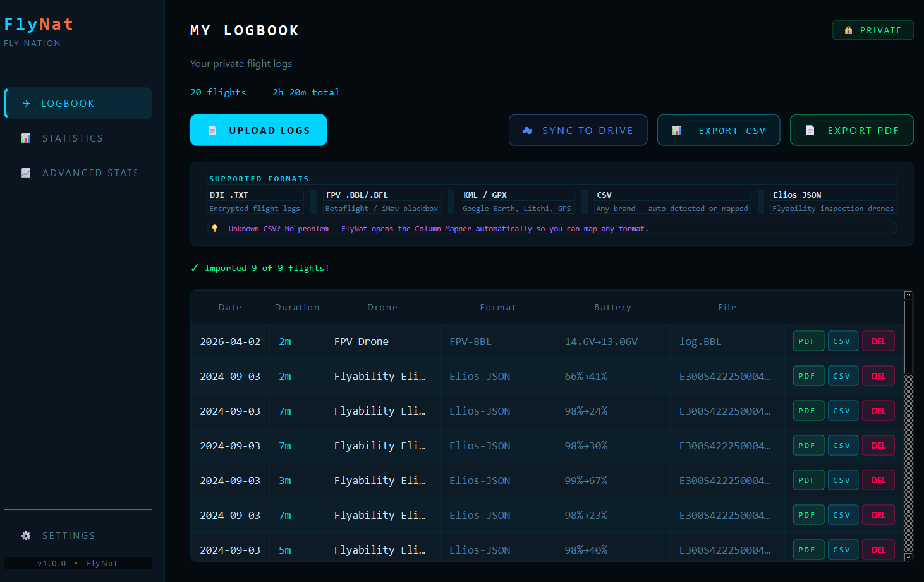Open Advanced Stats in the sidebar
Image resolution: width=924 pixels, height=582 pixels.
pyautogui.click(x=78, y=173)
